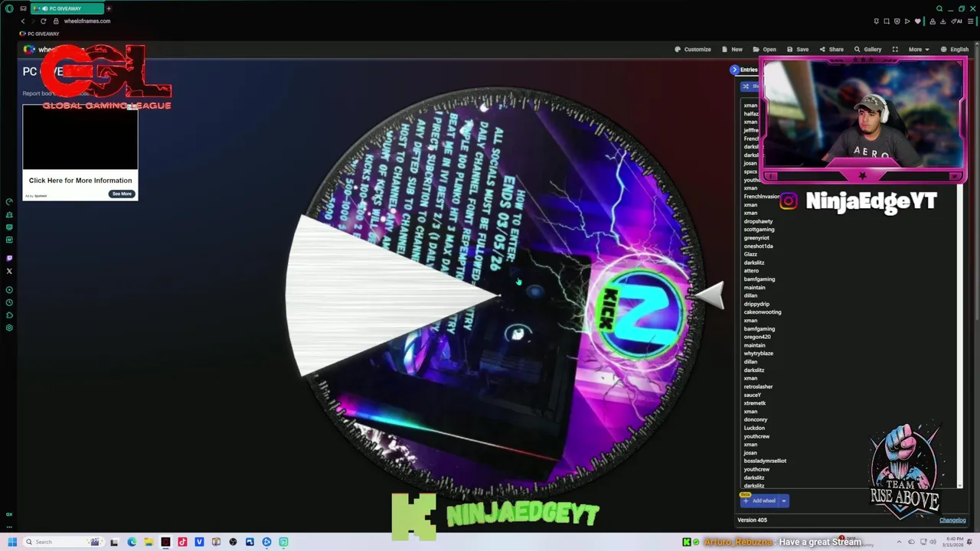Viewport: 980px width, 551px height.
Task: Open the English language selector
Action: click(955, 49)
